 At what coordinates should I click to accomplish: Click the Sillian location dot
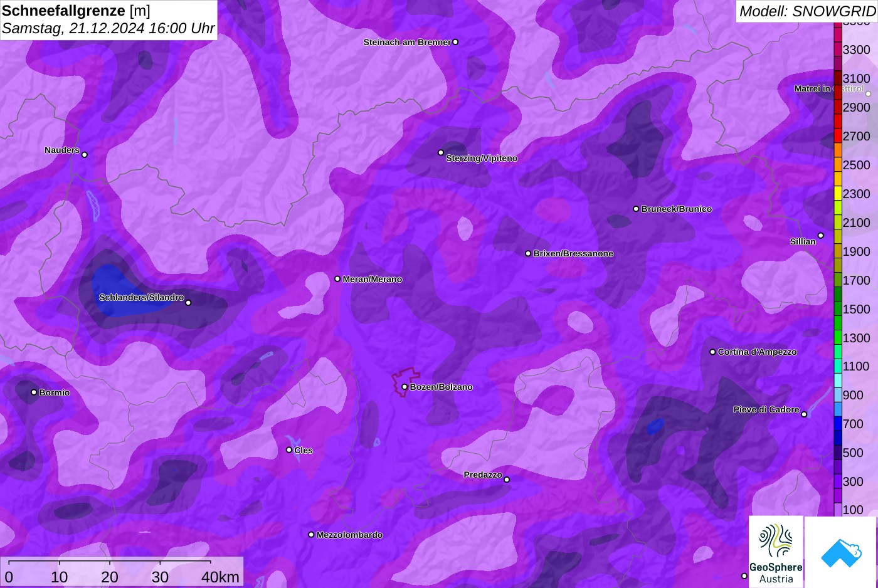[820, 236]
